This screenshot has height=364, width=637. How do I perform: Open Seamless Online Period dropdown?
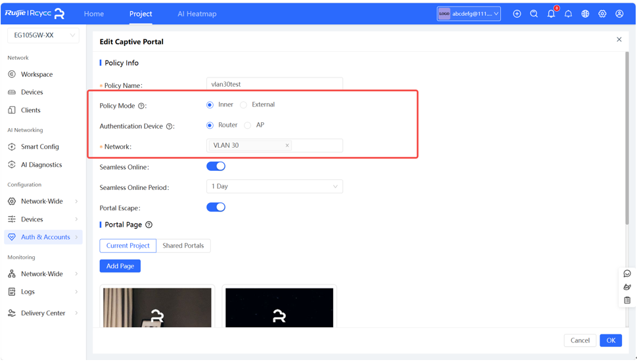[x=275, y=187]
